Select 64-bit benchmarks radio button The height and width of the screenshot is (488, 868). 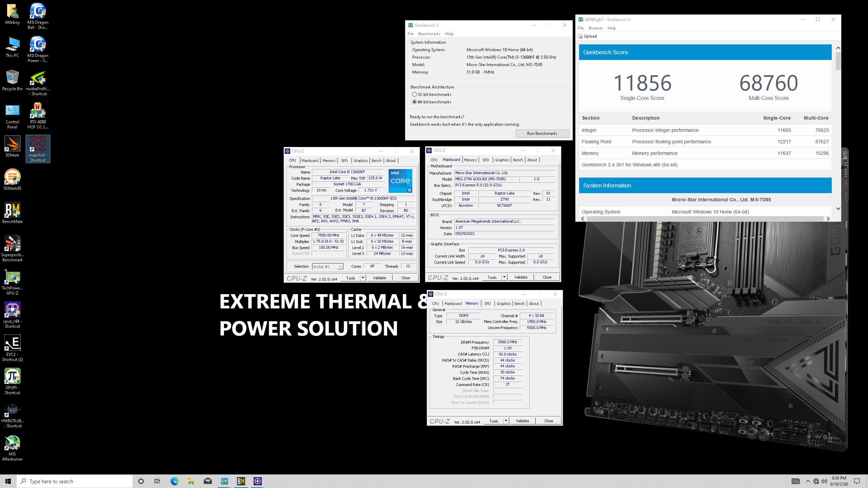[x=414, y=102]
